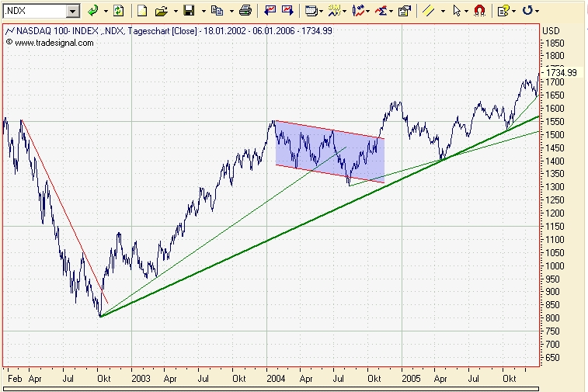The height and width of the screenshot is (392, 588).
Task: Click the USD currency label
Action: tap(551, 31)
